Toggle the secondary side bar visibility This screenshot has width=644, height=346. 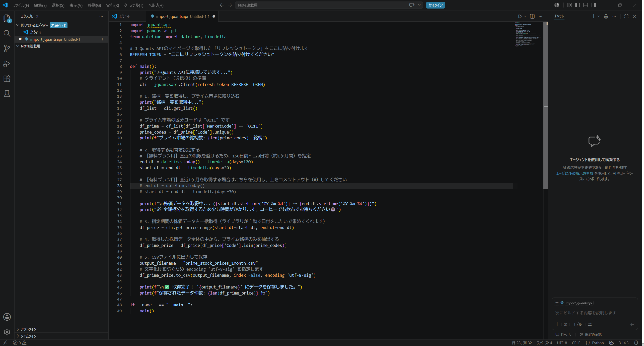point(594,5)
